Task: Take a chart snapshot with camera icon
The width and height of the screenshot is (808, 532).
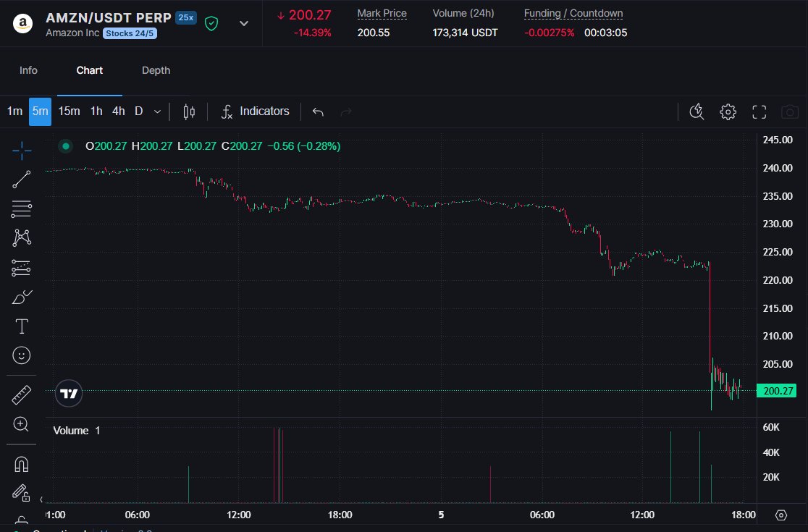Action: [x=789, y=111]
